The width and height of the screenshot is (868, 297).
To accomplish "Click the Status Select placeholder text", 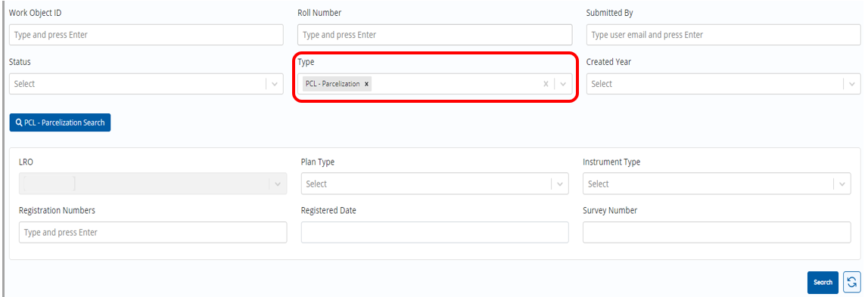I will pyautogui.click(x=24, y=84).
